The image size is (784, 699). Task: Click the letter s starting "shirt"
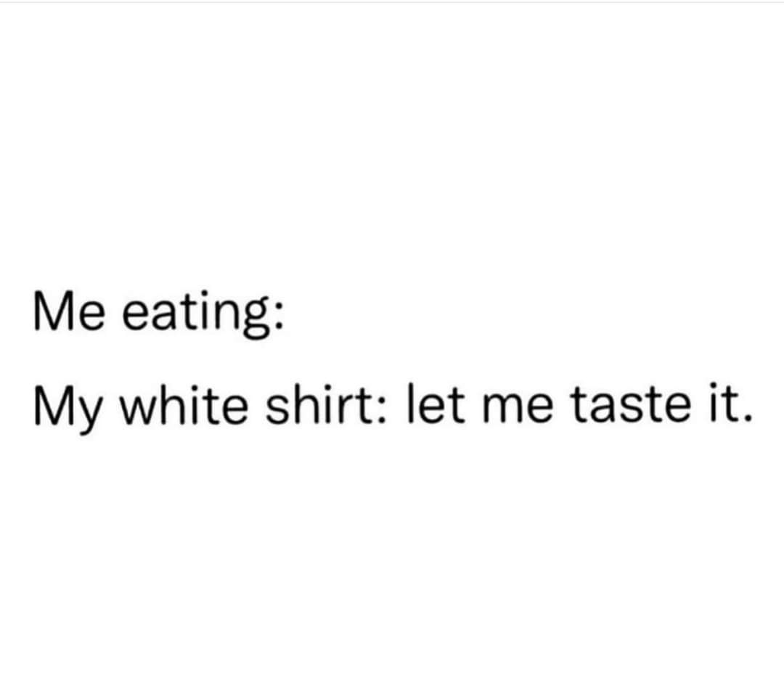[277, 411]
